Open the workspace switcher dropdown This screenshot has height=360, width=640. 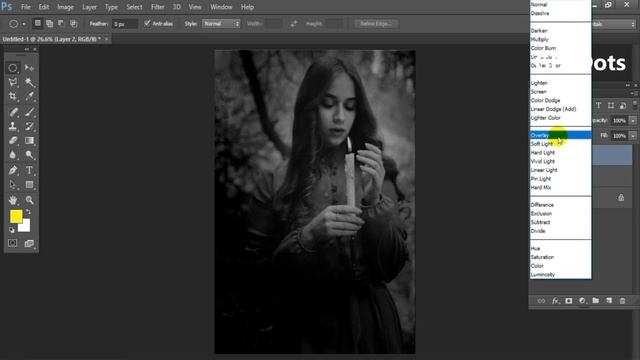tap(614, 24)
